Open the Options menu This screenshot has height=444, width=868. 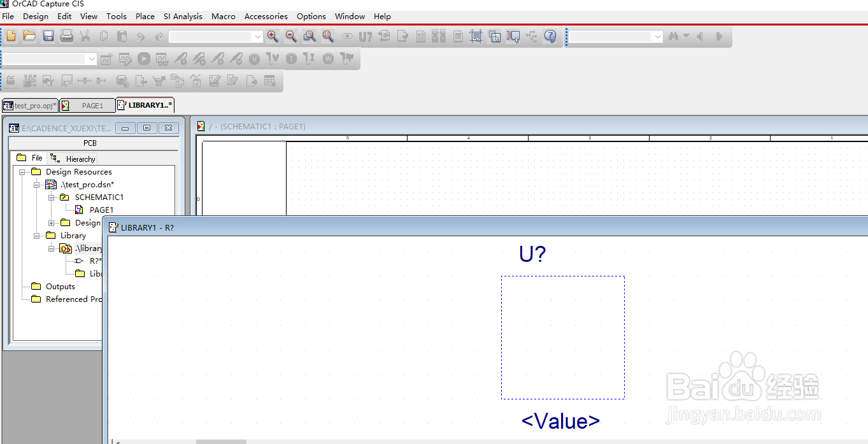pos(311,17)
